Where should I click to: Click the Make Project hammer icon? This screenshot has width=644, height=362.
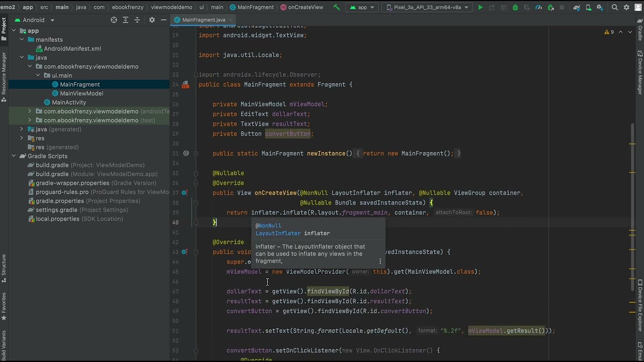point(337,8)
